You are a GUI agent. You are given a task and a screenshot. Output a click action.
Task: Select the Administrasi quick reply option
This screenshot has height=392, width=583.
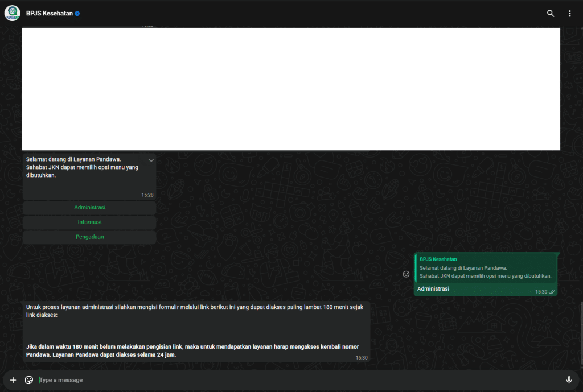89,208
